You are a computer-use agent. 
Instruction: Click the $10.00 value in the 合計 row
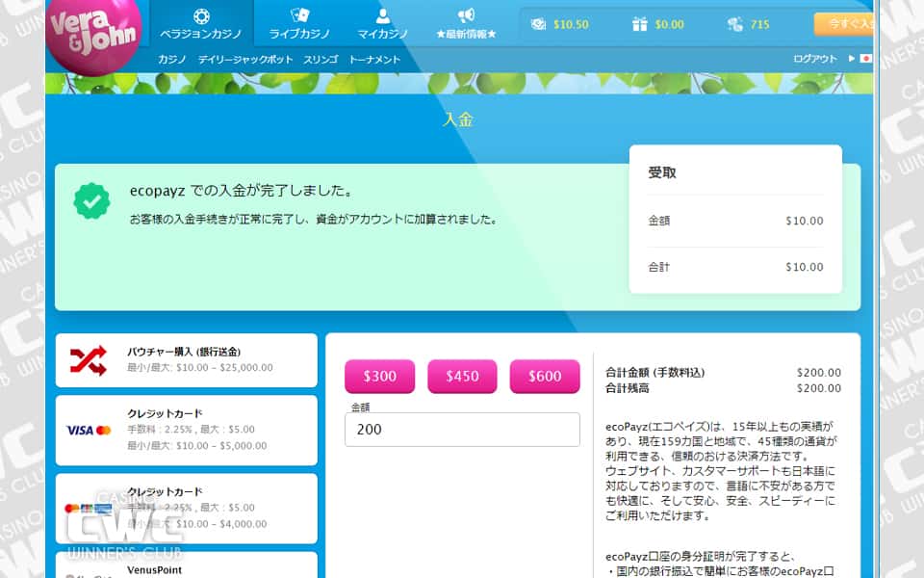pos(805,267)
